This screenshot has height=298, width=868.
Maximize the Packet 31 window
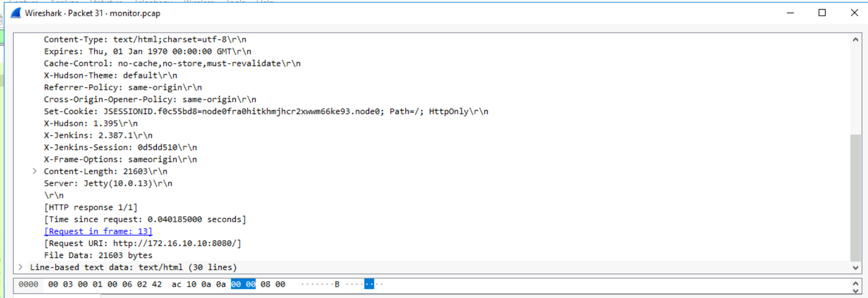[822, 13]
